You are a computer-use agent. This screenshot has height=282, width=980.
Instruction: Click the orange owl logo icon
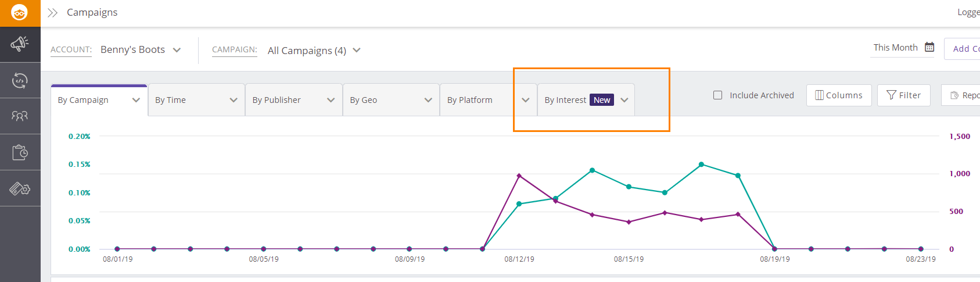[x=20, y=13]
